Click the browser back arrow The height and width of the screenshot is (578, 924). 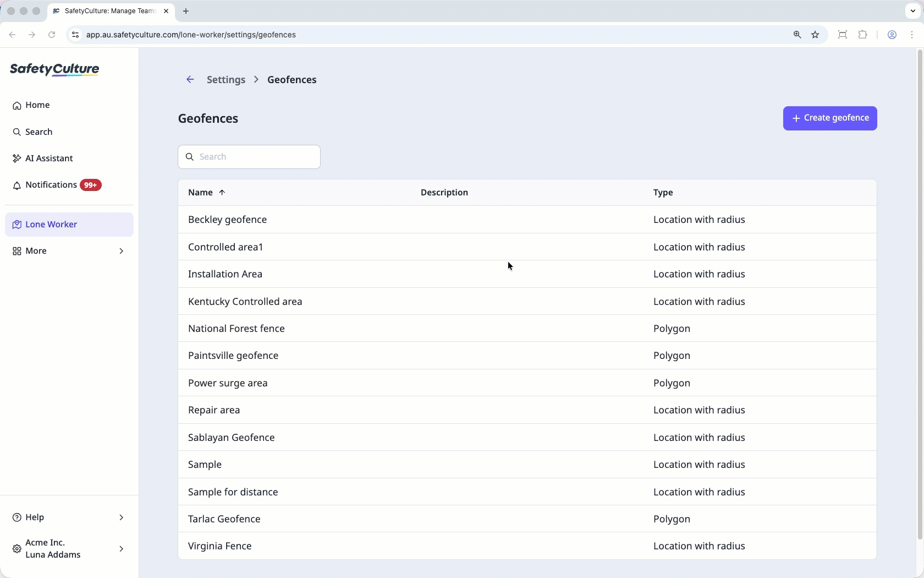12,35
